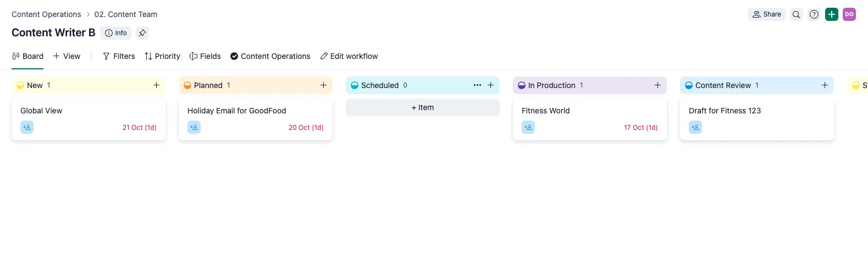Open the Fields option

point(205,56)
